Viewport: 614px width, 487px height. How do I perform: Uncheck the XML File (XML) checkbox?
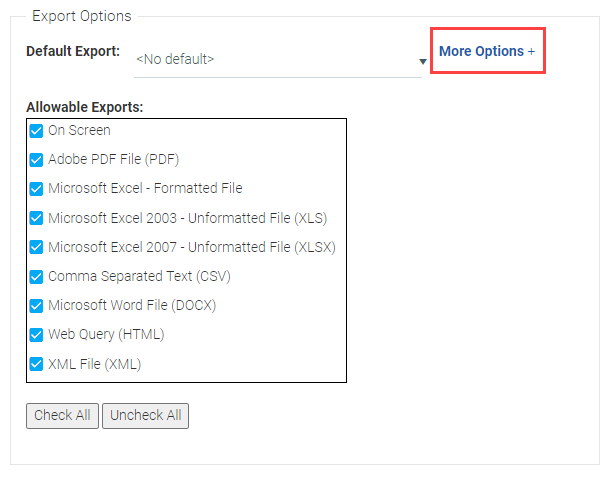37,364
